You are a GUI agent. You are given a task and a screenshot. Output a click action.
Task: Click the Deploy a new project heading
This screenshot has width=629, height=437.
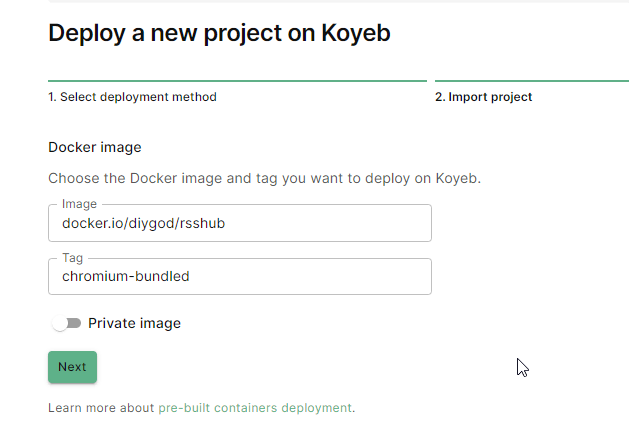point(219,33)
